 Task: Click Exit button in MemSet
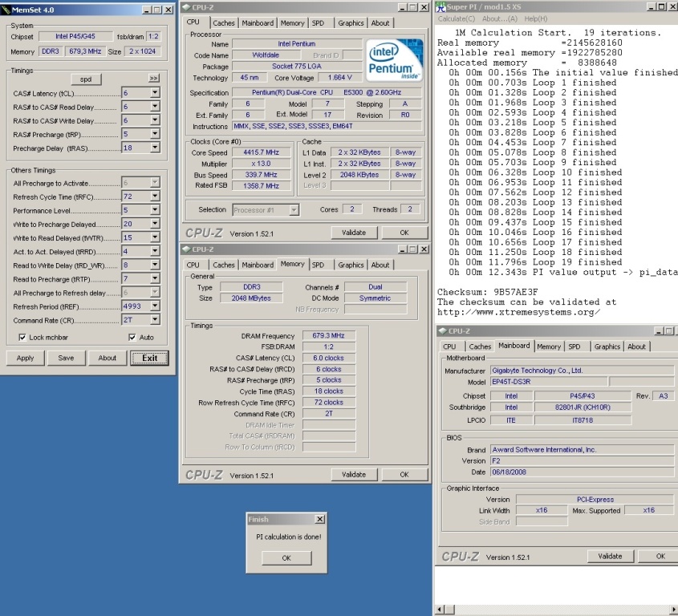click(149, 358)
